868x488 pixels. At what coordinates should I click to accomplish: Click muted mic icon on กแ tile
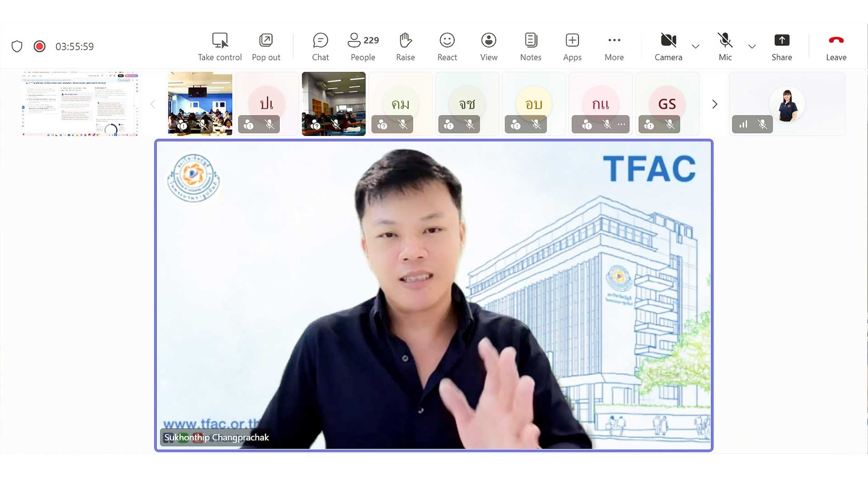click(x=607, y=124)
